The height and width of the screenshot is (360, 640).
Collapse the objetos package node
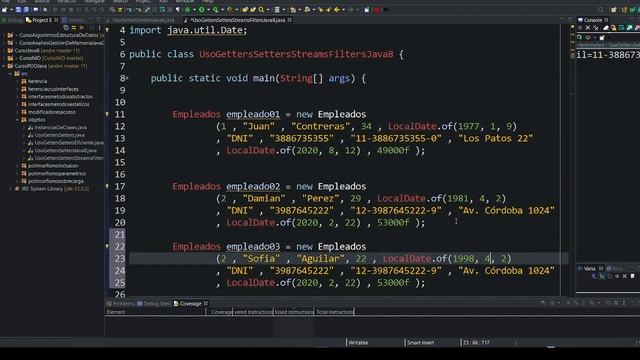tap(18, 120)
